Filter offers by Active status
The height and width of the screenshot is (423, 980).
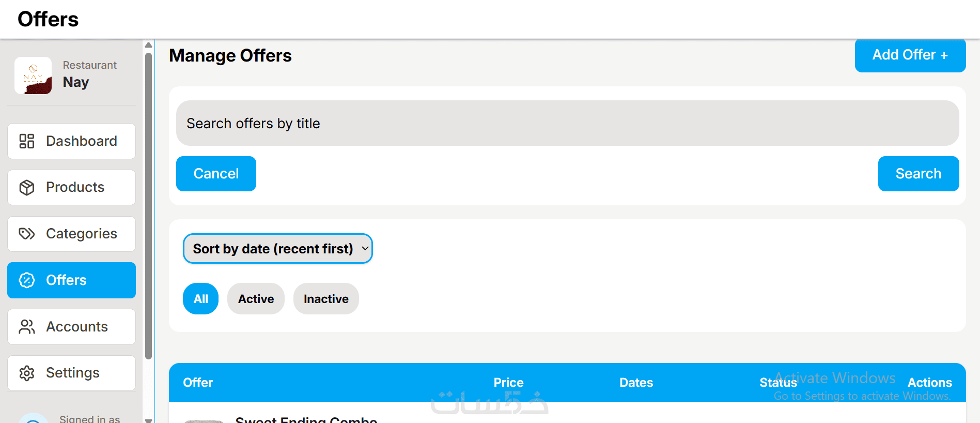[256, 299]
